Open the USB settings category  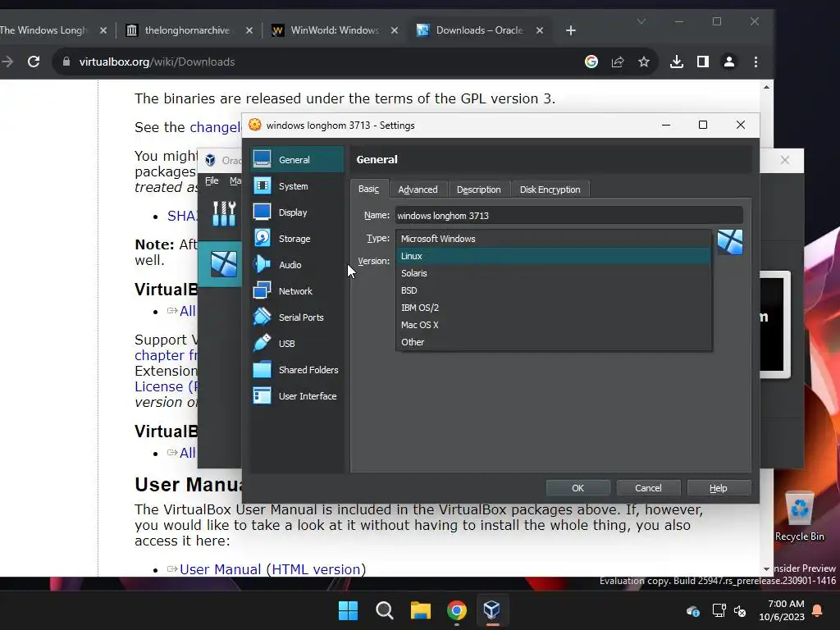(297, 344)
